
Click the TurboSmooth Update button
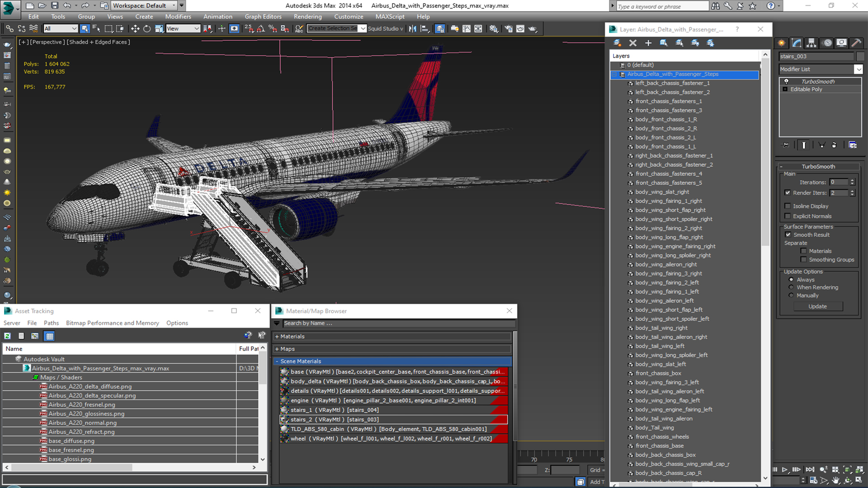[x=817, y=306]
